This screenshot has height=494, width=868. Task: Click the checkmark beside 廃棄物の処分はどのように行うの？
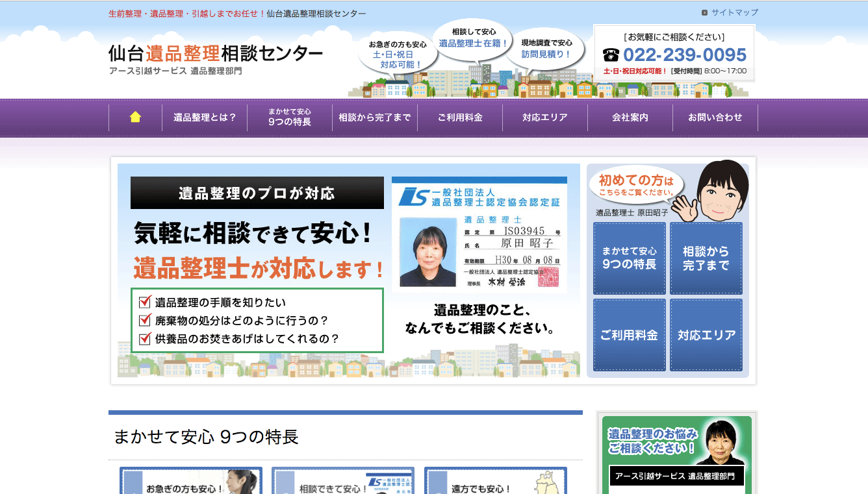click(146, 321)
